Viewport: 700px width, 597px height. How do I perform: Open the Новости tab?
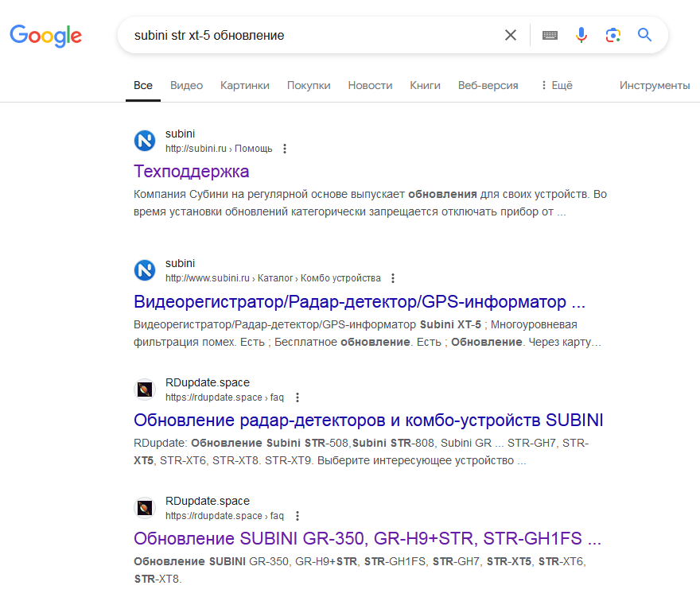(x=370, y=85)
